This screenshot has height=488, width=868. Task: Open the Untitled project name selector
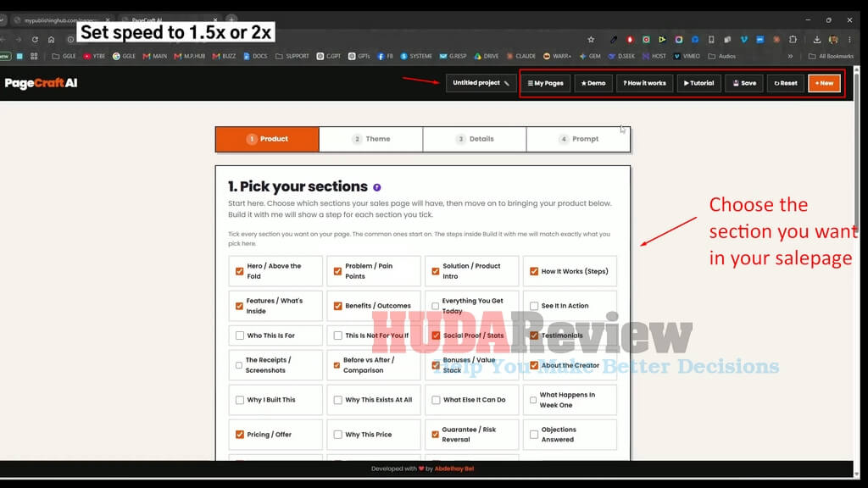(x=481, y=83)
